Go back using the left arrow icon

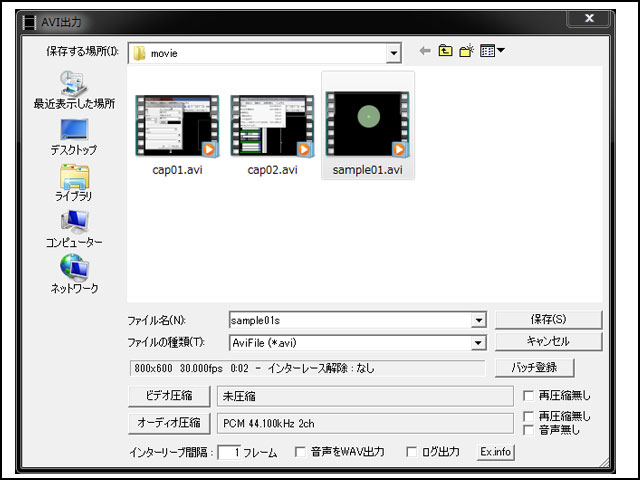[x=425, y=51]
